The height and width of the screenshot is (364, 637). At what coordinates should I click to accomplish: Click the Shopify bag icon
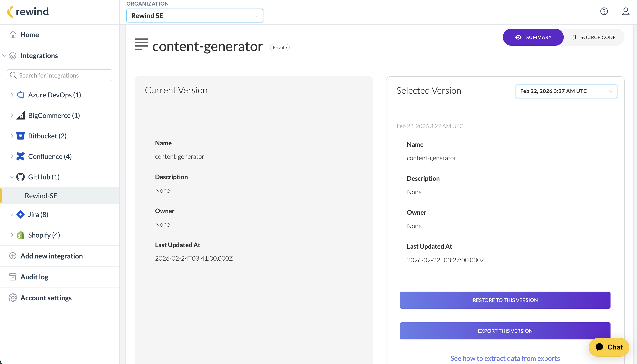[x=21, y=235]
